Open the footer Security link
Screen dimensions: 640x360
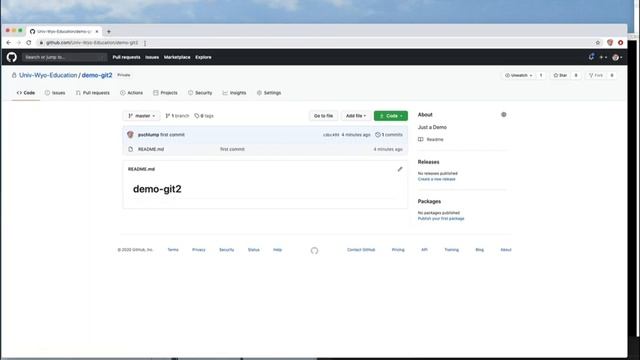[227, 250]
